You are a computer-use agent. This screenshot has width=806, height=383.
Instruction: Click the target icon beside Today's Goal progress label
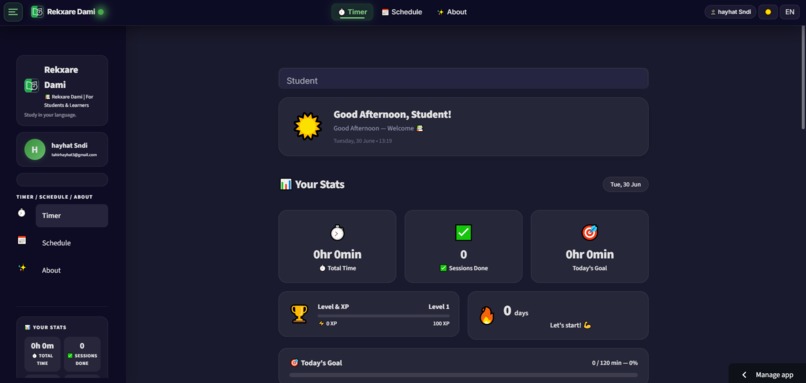[294, 363]
